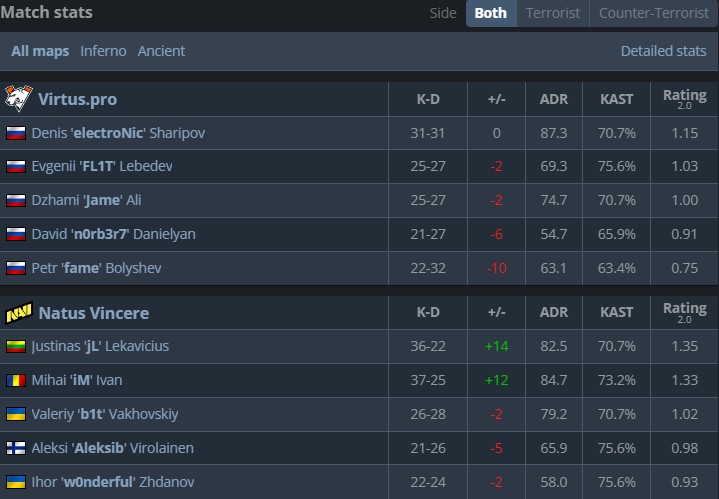Switch side filter to Counter-Terrorist
719x499 pixels.
coord(652,13)
